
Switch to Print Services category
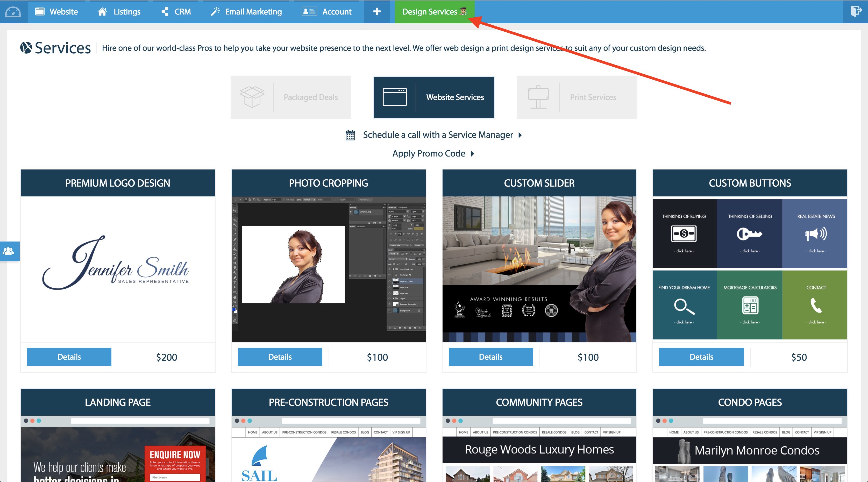[x=577, y=97]
